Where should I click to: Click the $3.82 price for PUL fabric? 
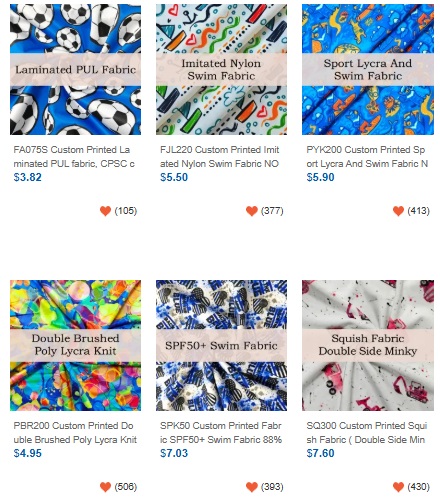tap(28, 177)
